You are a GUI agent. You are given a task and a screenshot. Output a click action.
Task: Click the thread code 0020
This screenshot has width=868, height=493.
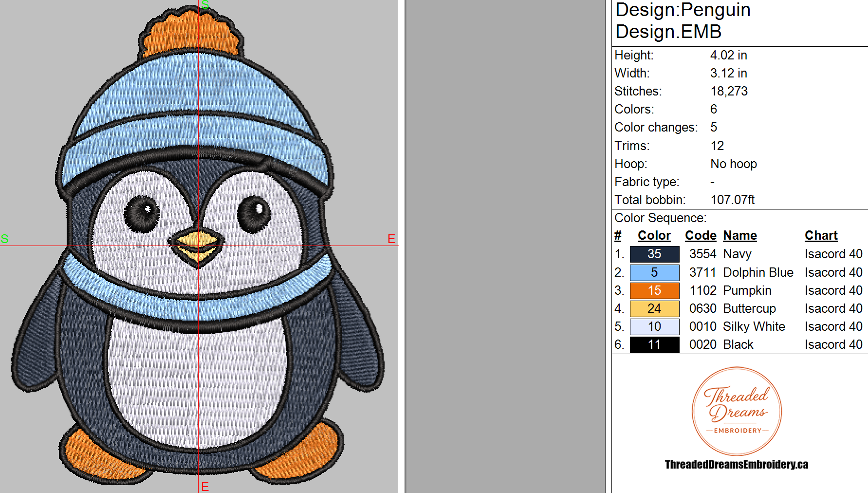(x=702, y=344)
